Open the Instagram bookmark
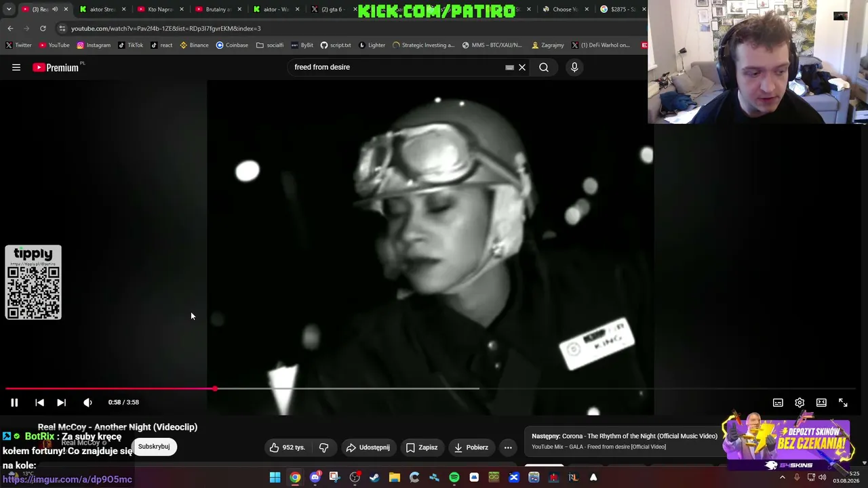Image resolution: width=868 pixels, height=488 pixels. 94,45
